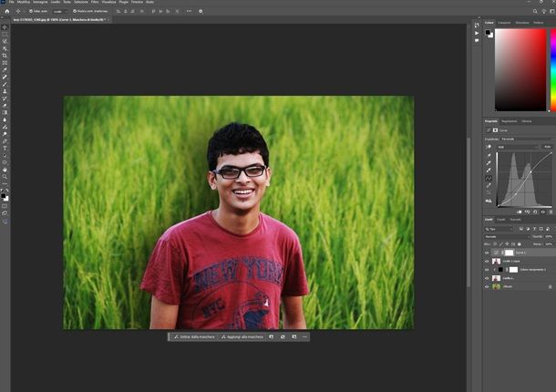Click Aggiungi alla maschera button
556x392 pixels.
click(242, 337)
